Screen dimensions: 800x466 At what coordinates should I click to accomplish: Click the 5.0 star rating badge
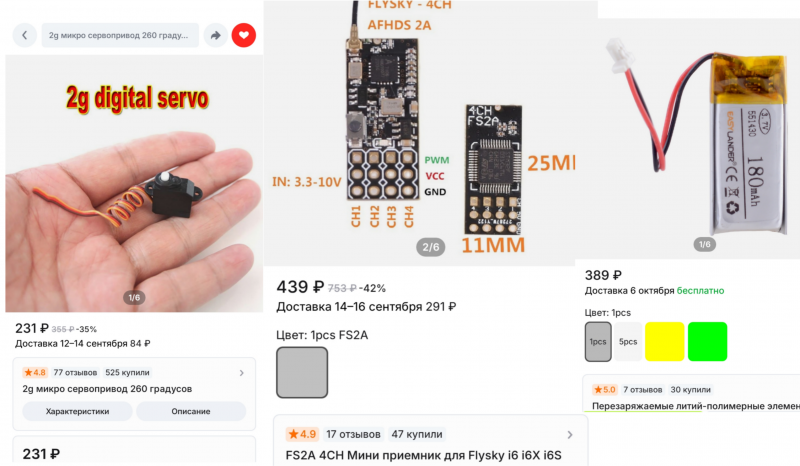point(605,389)
